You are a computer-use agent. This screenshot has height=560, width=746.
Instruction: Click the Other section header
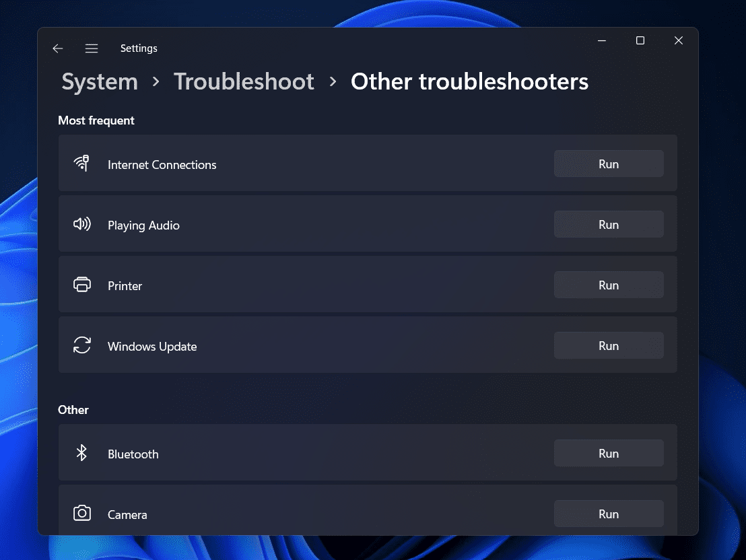click(x=73, y=410)
